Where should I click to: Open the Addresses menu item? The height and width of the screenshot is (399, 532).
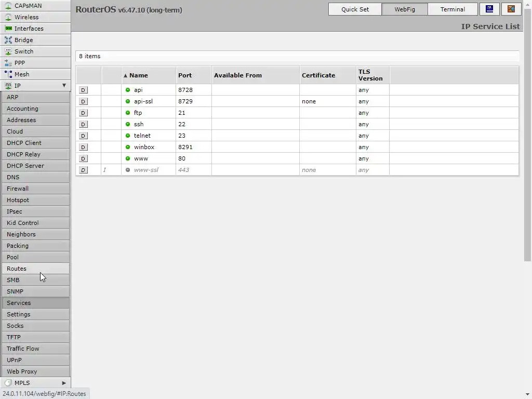point(35,120)
